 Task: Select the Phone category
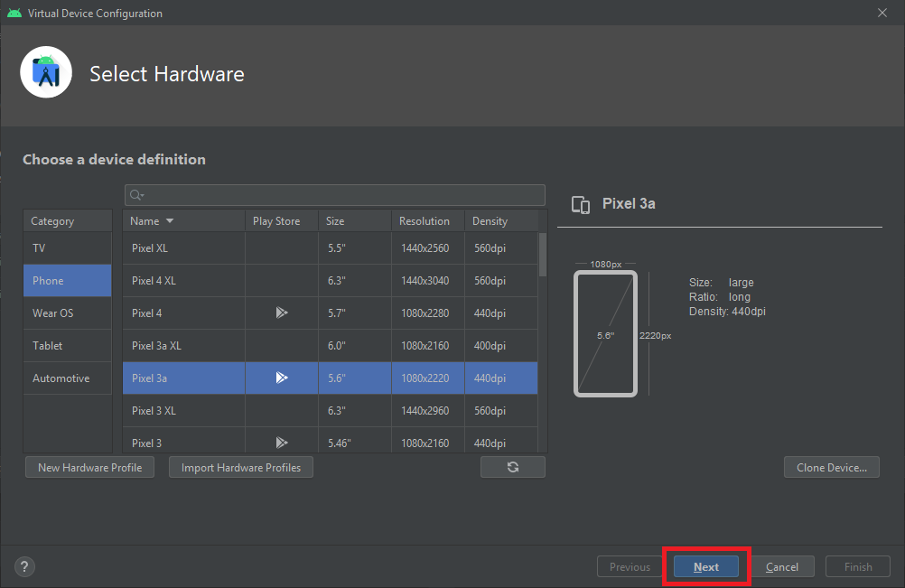(x=68, y=280)
